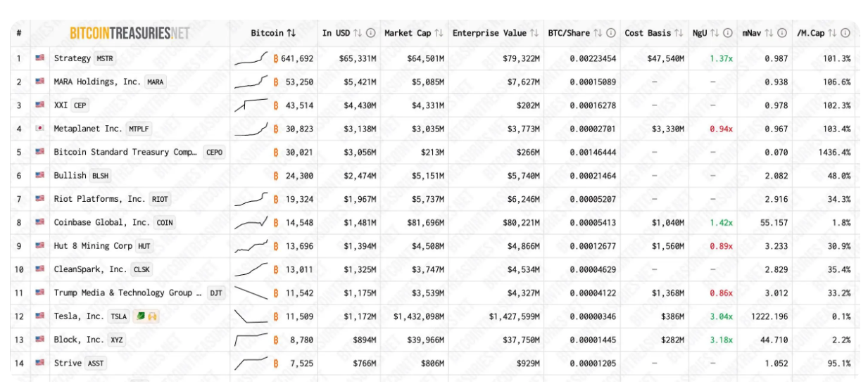The image size is (868, 386).
Task: Click the Tesla row green badge icon
Action: tap(140, 316)
